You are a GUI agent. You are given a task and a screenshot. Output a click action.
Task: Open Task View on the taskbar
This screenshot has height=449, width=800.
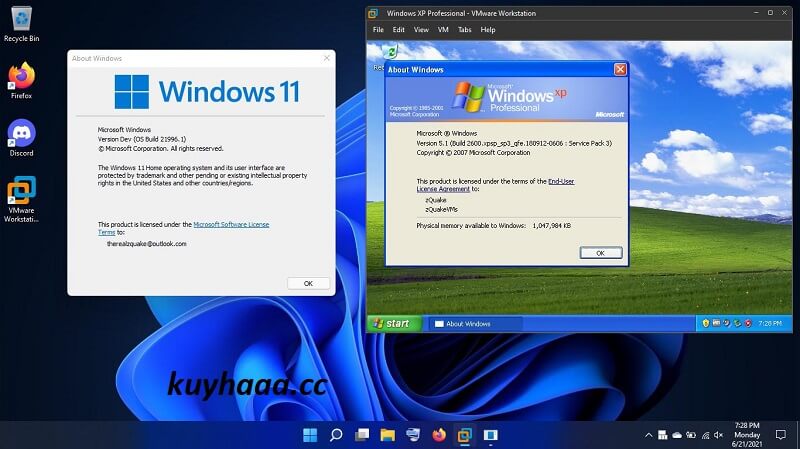[362, 435]
